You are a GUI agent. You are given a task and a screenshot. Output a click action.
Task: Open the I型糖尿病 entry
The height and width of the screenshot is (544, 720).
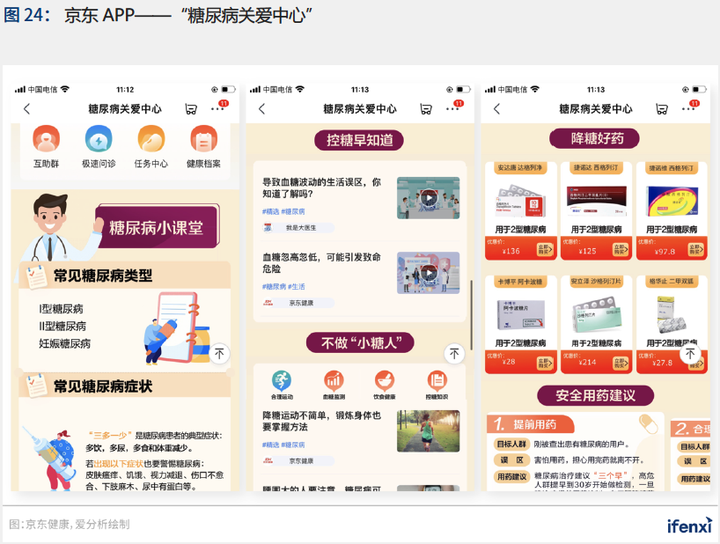pos(62,309)
